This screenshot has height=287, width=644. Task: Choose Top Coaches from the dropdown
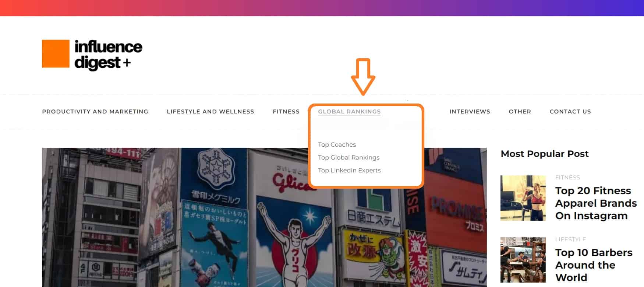tap(337, 144)
